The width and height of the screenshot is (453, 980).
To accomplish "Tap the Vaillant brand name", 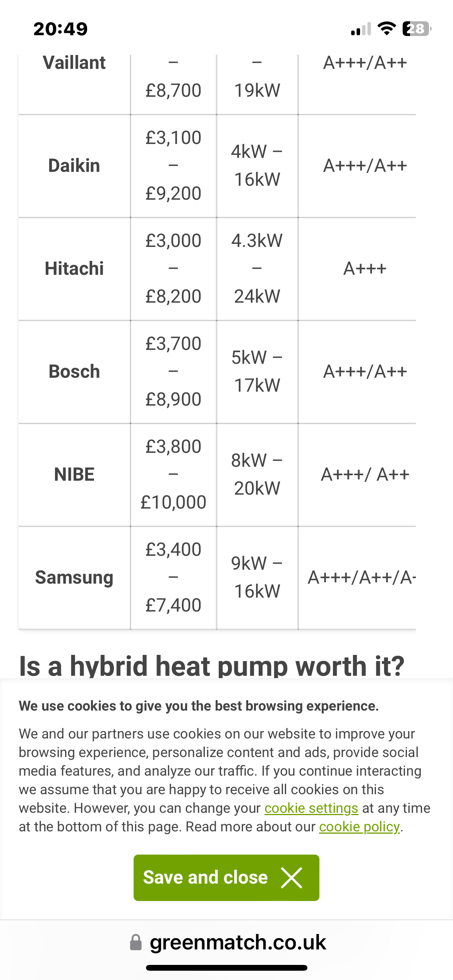I will pyautogui.click(x=74, y=63).
